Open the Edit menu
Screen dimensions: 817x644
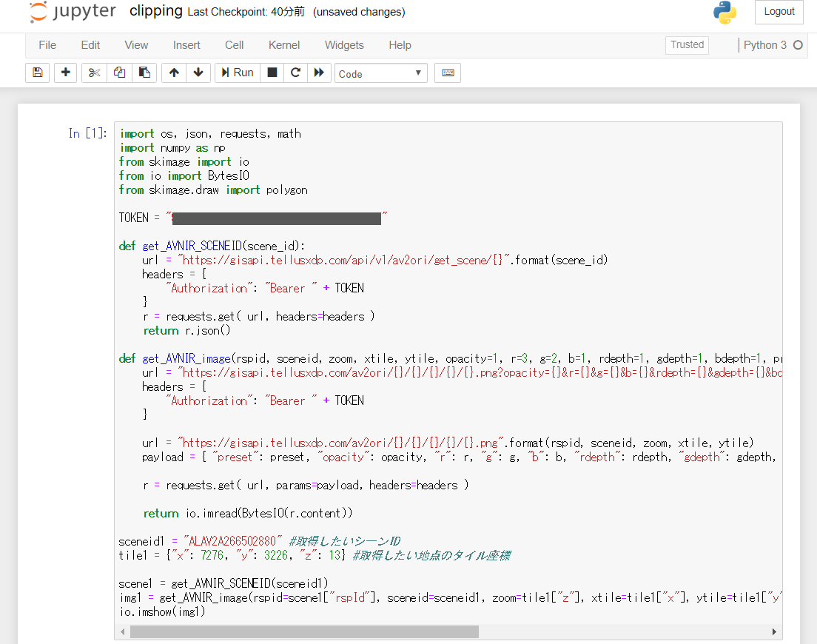(x=90, y=45)
